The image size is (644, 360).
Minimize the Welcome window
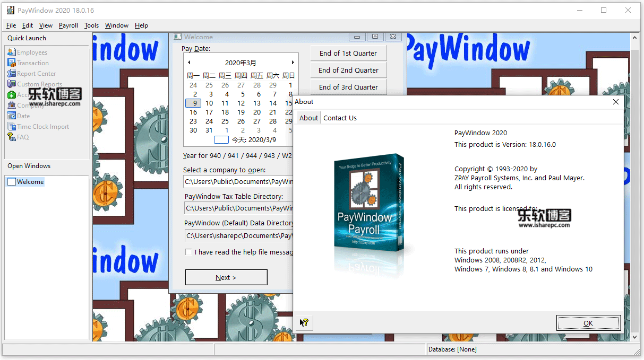click(x=357, y=37)
